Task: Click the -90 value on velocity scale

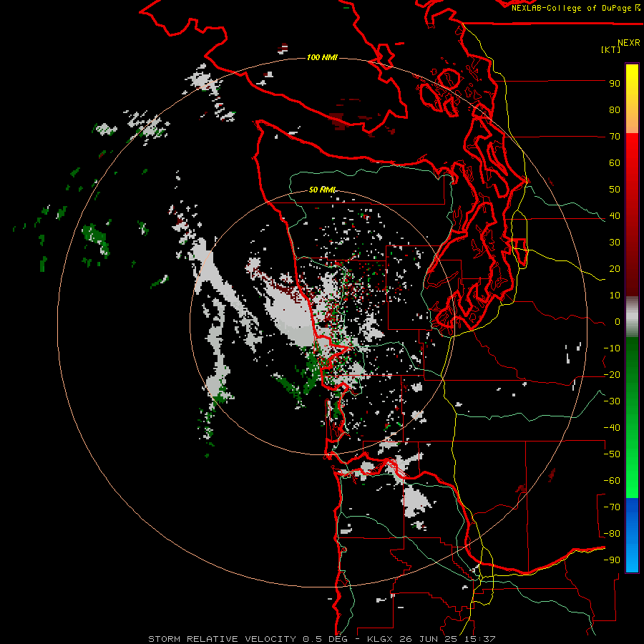Action: coord(612,560)
